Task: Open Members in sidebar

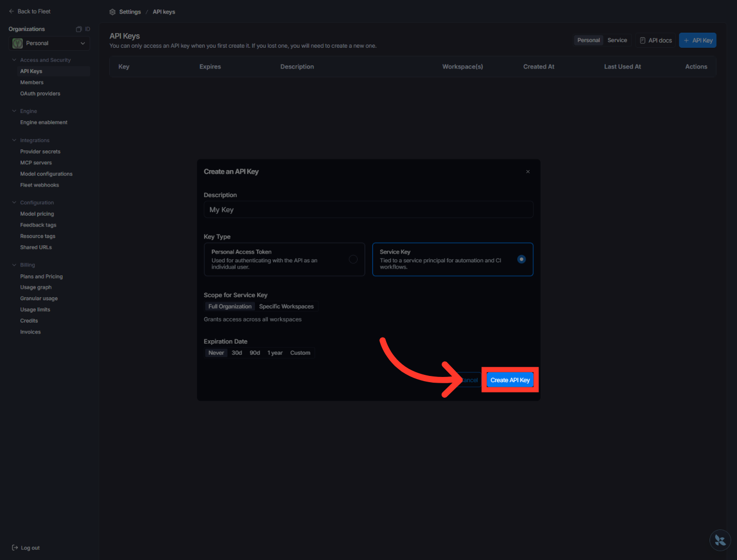Action: click(x=32, y=82)
